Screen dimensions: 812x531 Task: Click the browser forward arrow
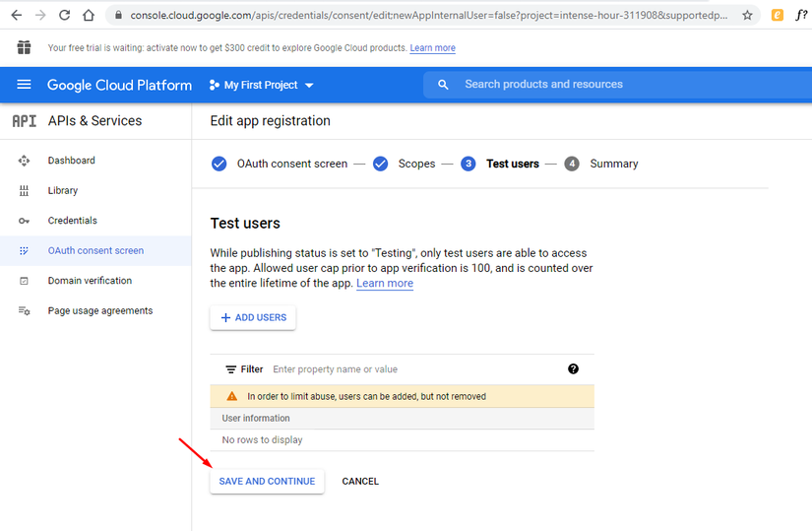click(40, 15)
